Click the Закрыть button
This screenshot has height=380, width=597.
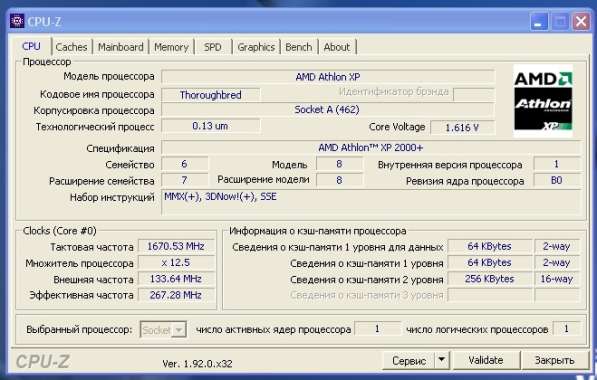554,360
